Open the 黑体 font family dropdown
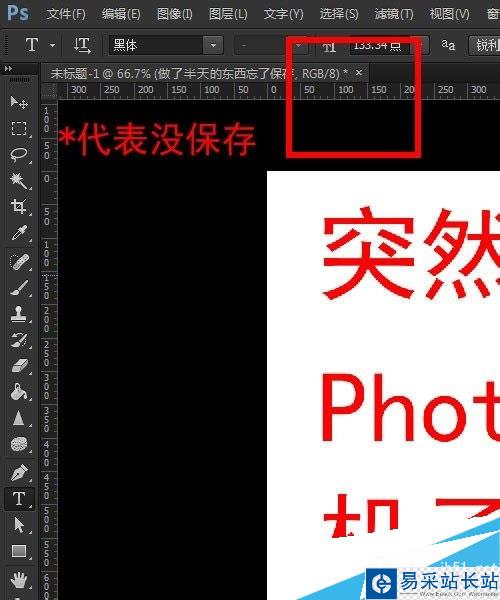The image size is (500, 600). click(213, 45)
